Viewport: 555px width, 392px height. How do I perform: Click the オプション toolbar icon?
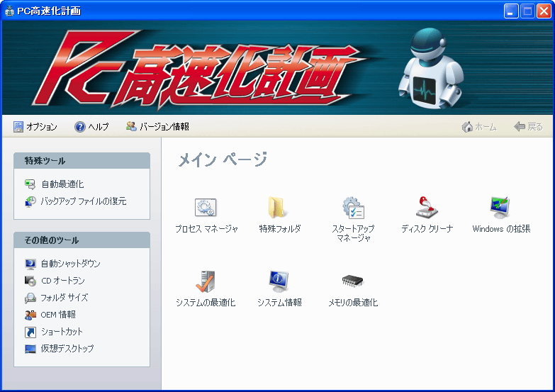18,127
